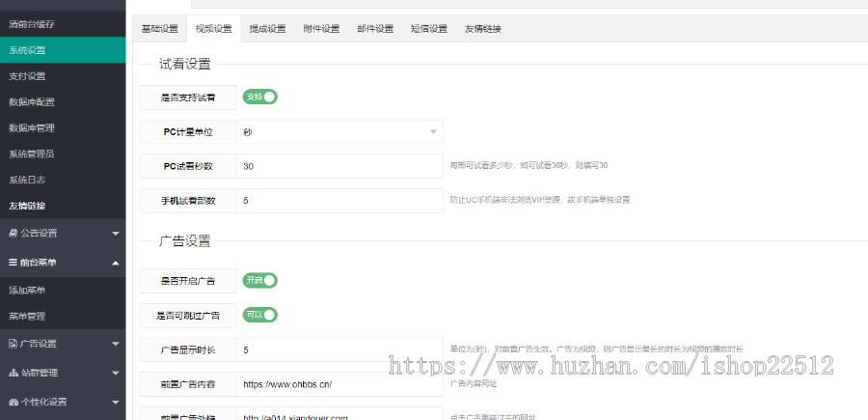This screenshot has height=420, width=868.
Task: Open 数据库管理 sidebar entry
Action: tap(63, 128)
